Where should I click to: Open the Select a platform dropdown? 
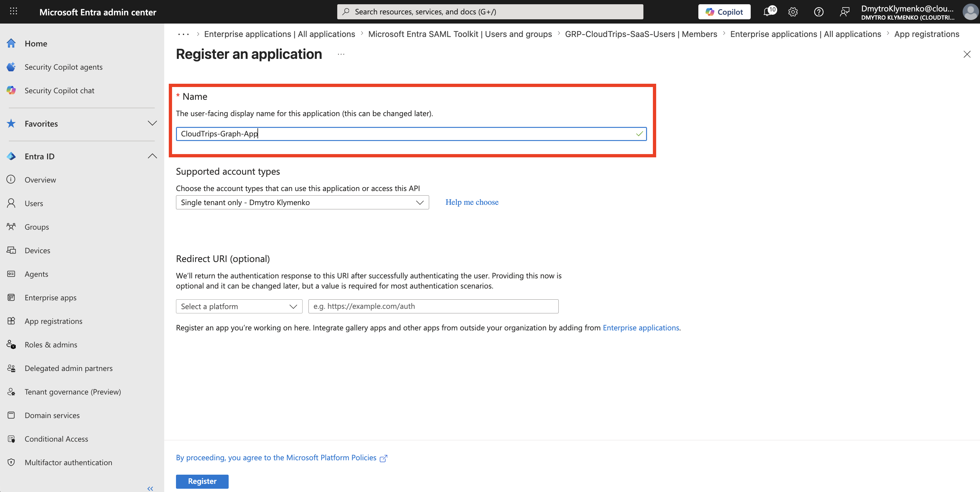(239, 306)
